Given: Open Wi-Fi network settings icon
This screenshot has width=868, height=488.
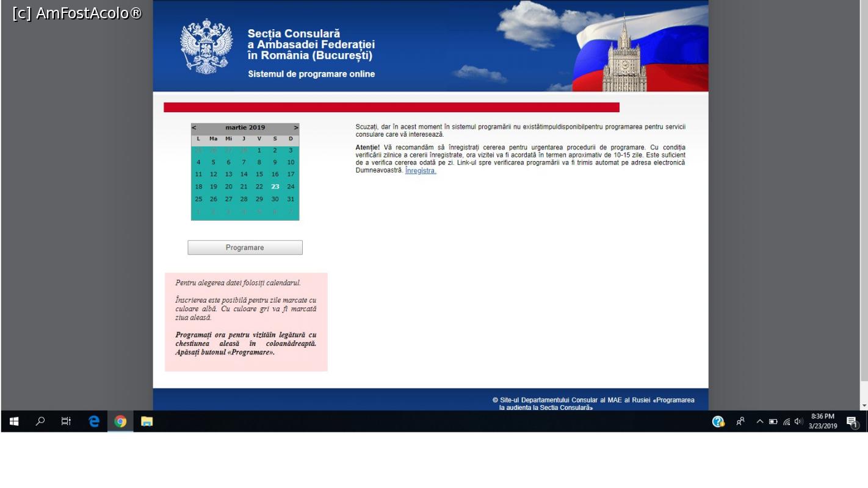Looking at the screenshot, I should click(786, 422).
